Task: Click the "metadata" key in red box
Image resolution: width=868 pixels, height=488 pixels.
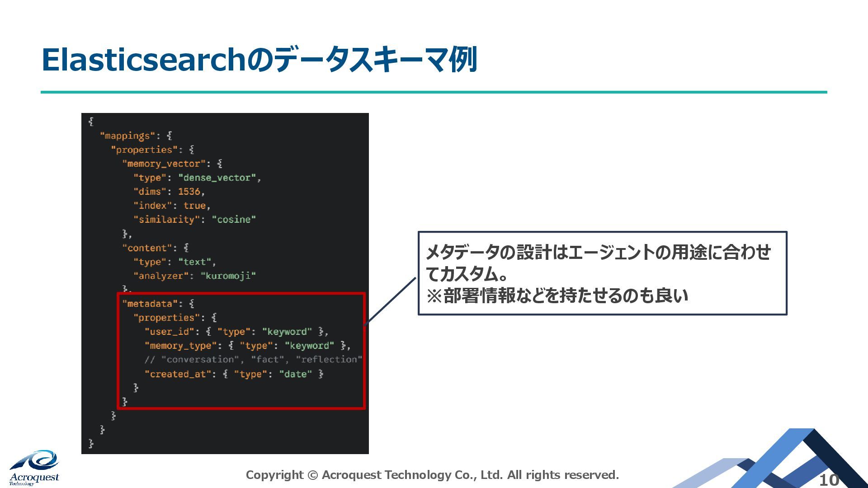Action: pyautogui.click(x=150, y=304)
